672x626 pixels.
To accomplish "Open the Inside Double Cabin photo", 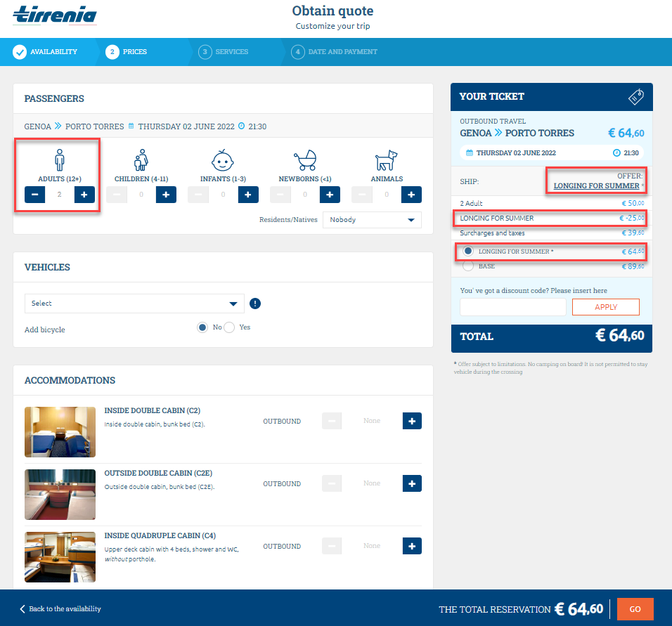I will click(60, 432).
